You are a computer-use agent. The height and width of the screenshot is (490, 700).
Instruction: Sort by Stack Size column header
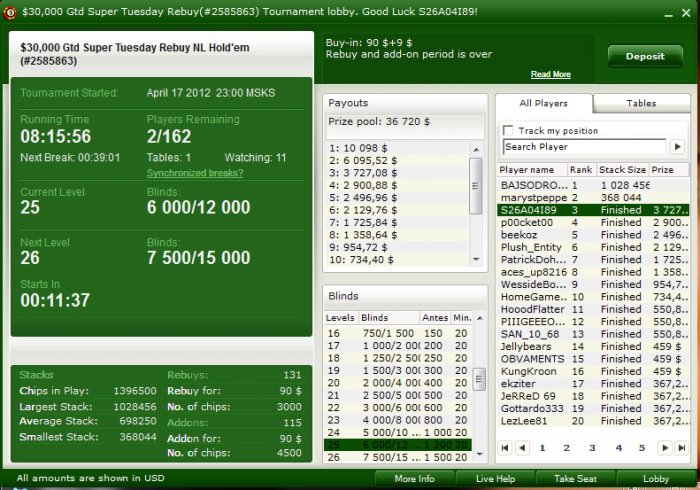(x=622, y=170)
